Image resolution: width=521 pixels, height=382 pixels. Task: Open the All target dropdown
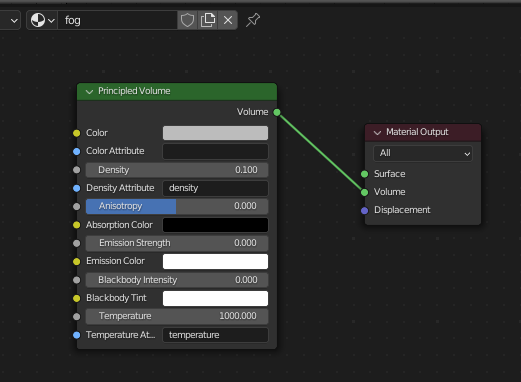click(423, 153)
